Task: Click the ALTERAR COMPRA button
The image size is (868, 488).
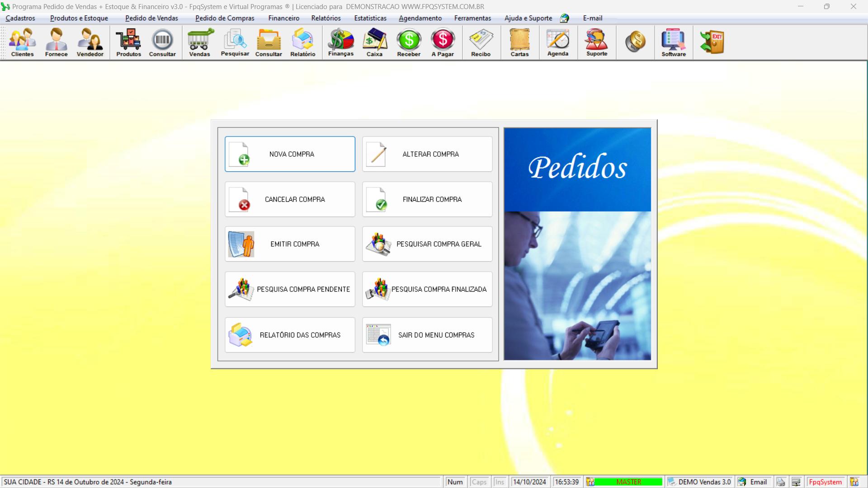Action: point(427,154)
